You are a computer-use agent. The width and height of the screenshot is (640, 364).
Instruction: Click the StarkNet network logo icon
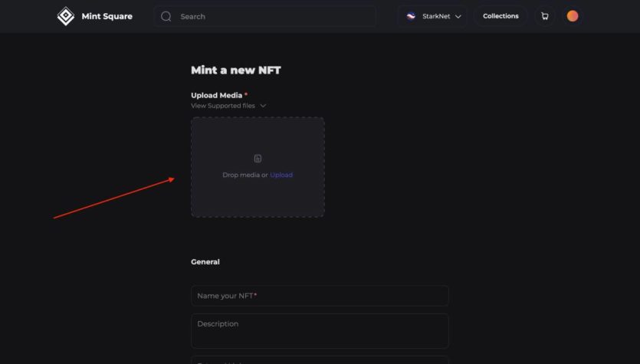411,16
